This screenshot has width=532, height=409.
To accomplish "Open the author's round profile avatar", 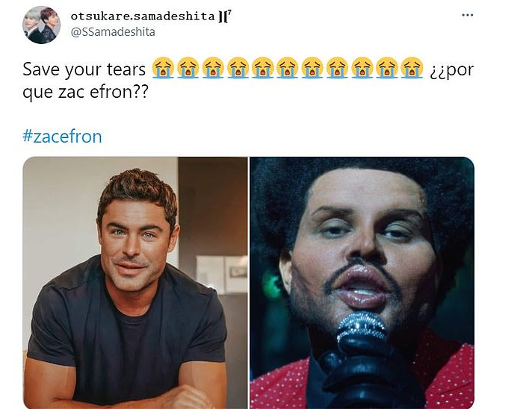I will 41,25.
